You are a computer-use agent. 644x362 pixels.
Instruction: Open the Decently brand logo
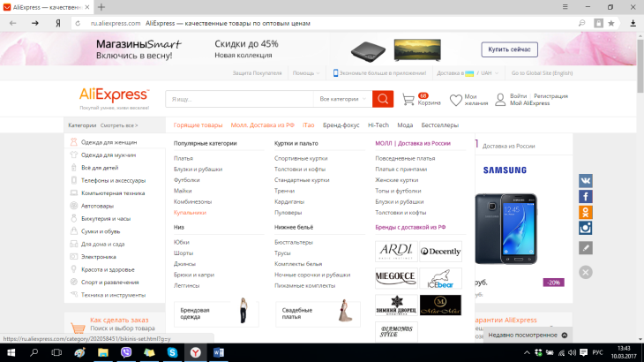[440, 251]
